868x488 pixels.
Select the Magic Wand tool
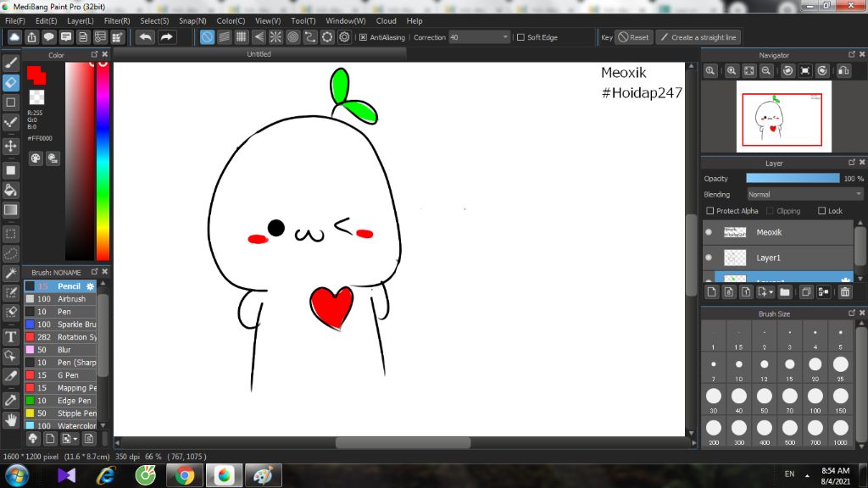pyautogui.click(x=10, y=274)
